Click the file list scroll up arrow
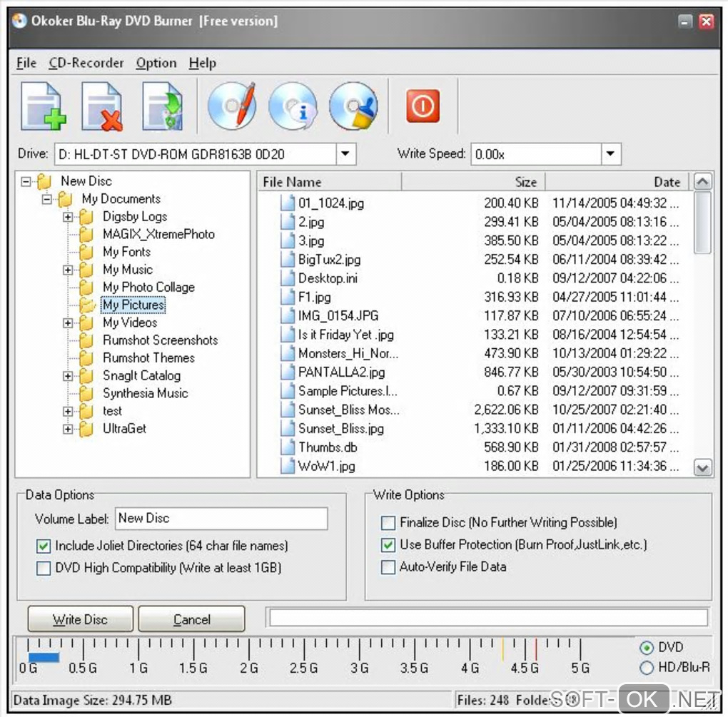This screenshot has height=717, width=728. [702, 181]
